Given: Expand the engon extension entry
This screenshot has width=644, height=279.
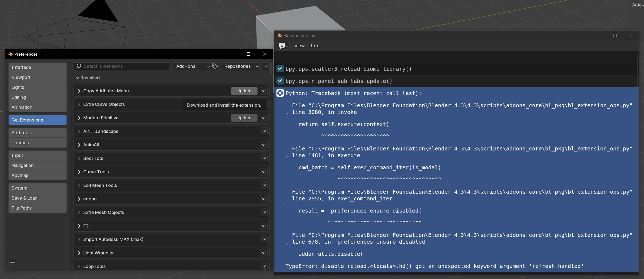Looking at the screenshot, I should pos(79,199).
